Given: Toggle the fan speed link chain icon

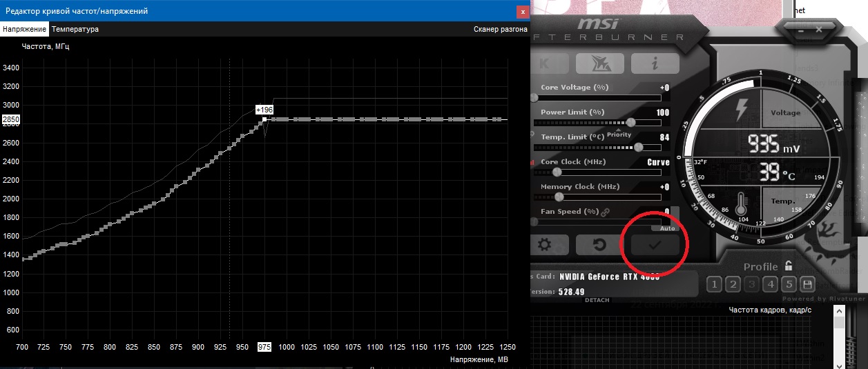Looking at the screenshot, I should (x=605, y=212).
